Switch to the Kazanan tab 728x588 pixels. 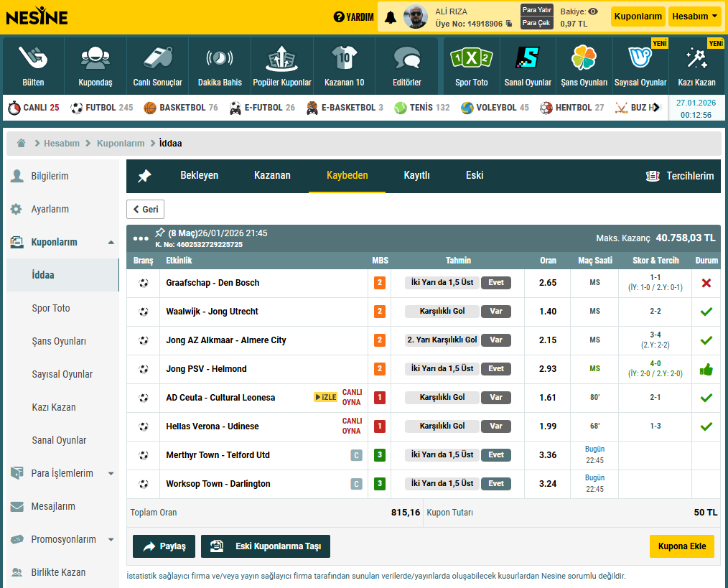[x=272, y=176]
